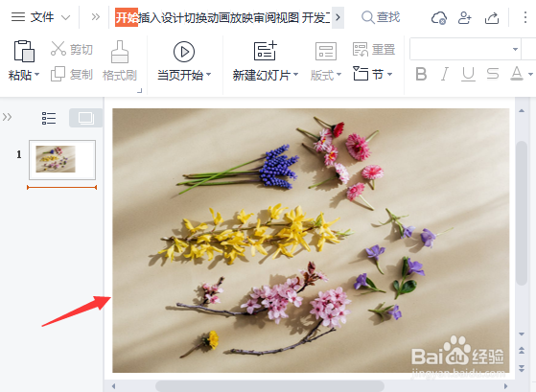
Task: Open the clipboard group dialog launcher
Action: pyautogui.click(x=139, y=90)
